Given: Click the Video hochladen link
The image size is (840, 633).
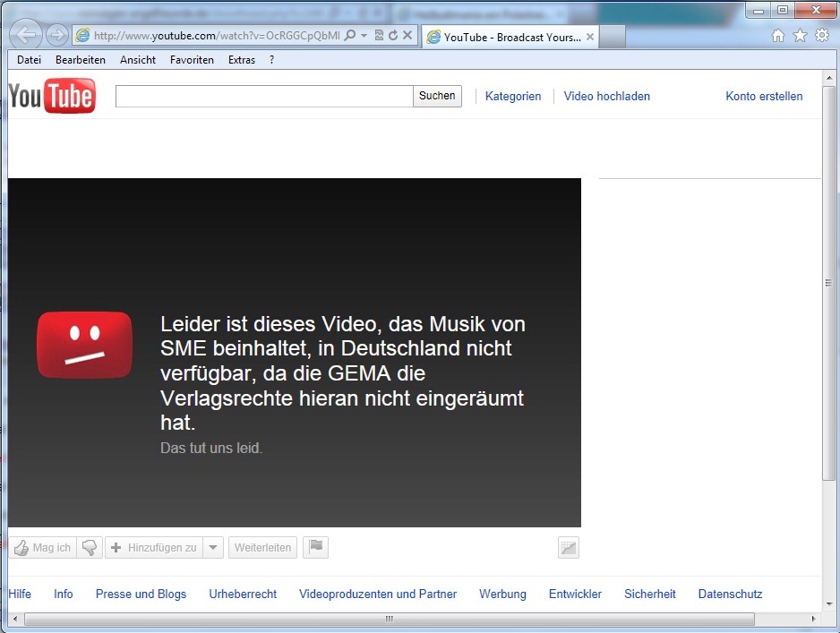Looking at the screenshot, I should coord(606,97).
